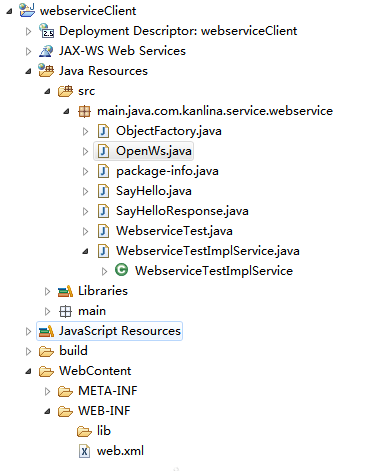Expand the JavaScript Resources node
This screenshot has height=471, width=371.
29,332
